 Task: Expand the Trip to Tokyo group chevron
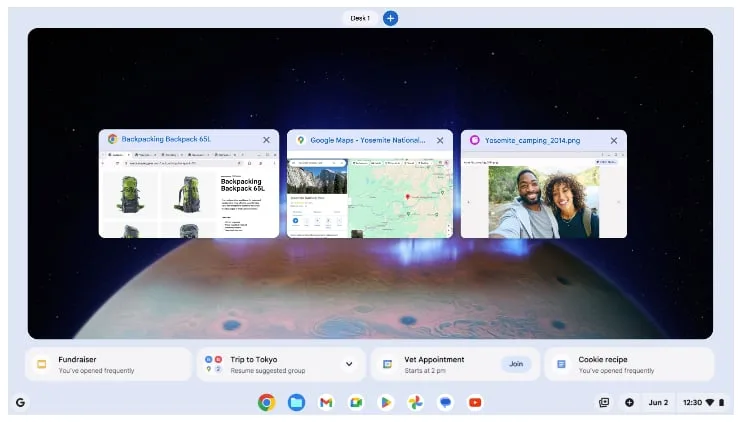pos(349,364)
